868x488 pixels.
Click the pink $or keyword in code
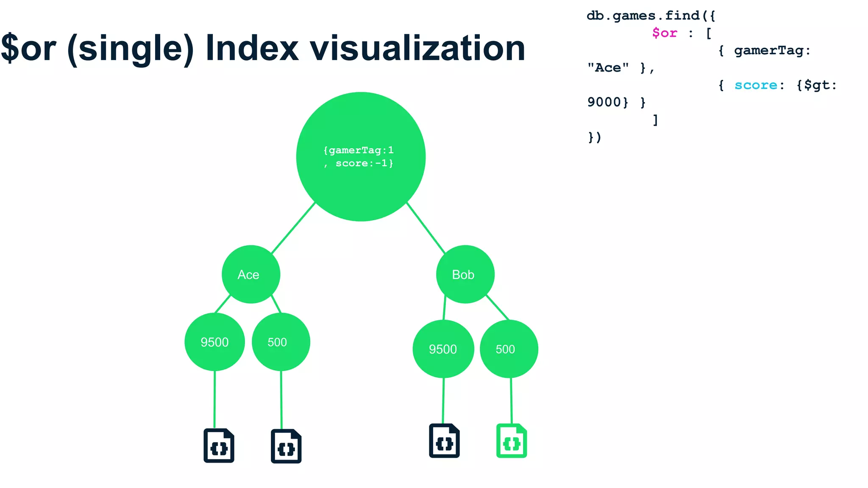click(665, 33)
